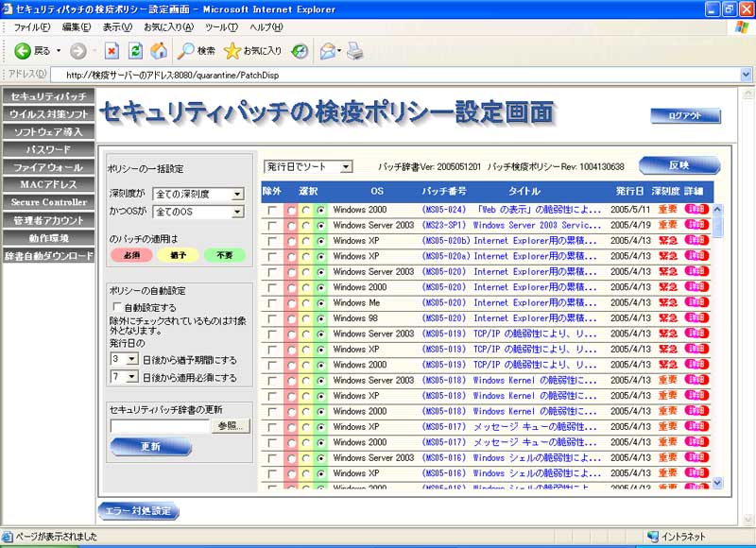
Task: Check the 除外 box for MS05-020b row
Action: coord(272,241)
